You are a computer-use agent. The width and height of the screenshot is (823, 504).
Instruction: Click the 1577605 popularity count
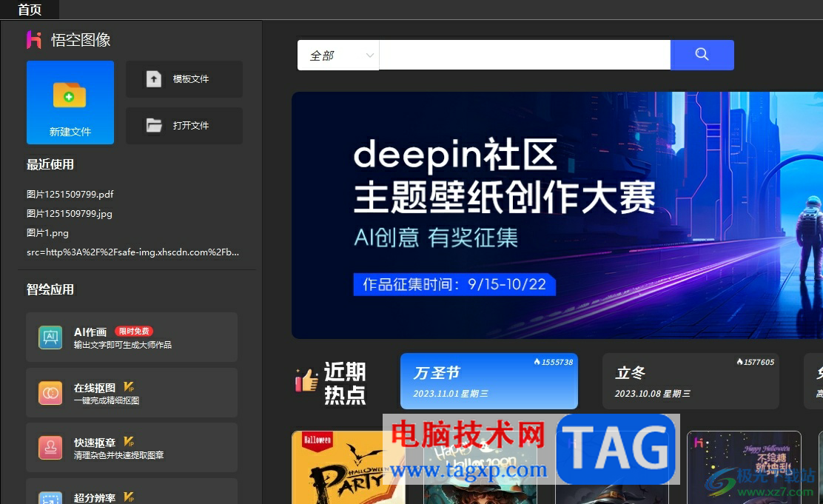coord(756,362)
